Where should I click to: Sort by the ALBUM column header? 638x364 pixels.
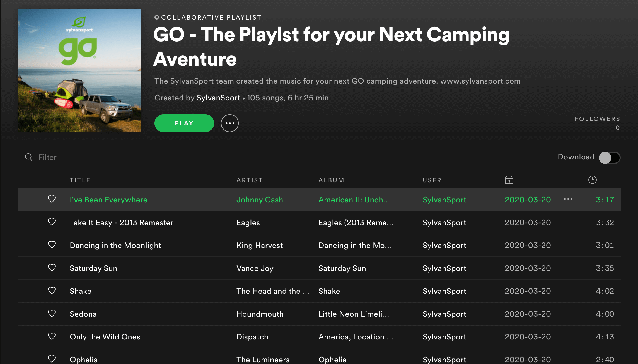[x=331, y=180]
